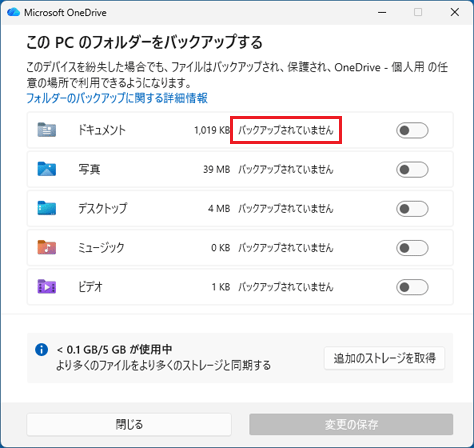Click the ミュージック folder icon
Screen dimensions: 474x448
click(47, 247)
